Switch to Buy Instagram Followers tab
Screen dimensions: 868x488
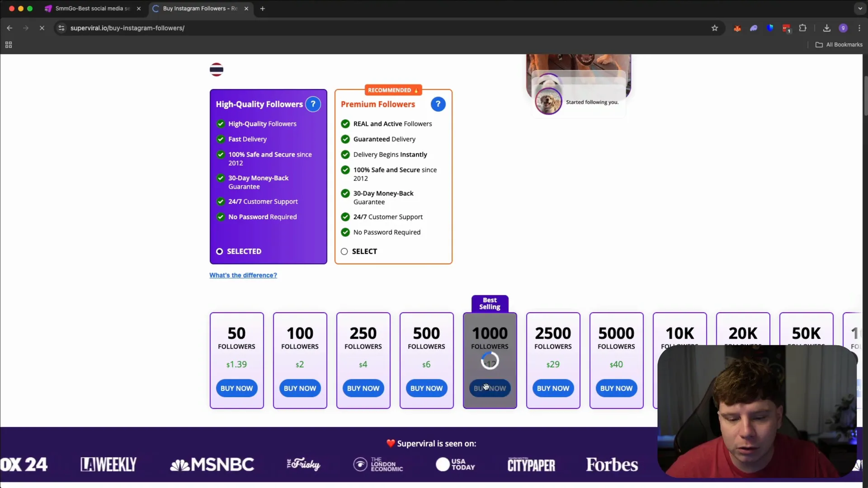pos(200,9)
